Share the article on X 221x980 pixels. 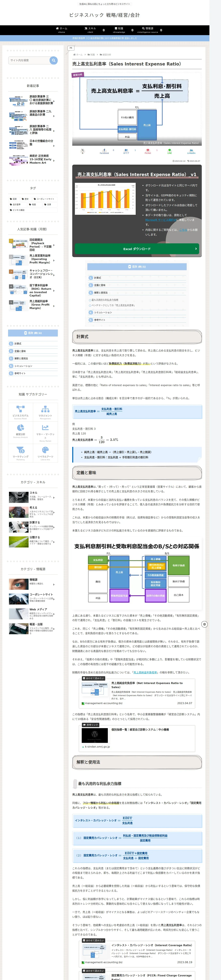pos(82,151)
